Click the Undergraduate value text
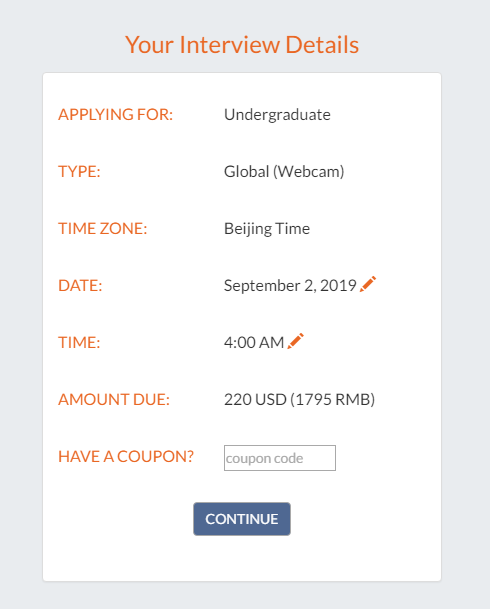This screenshot has width=490, height=609. [x=277, y=115]
